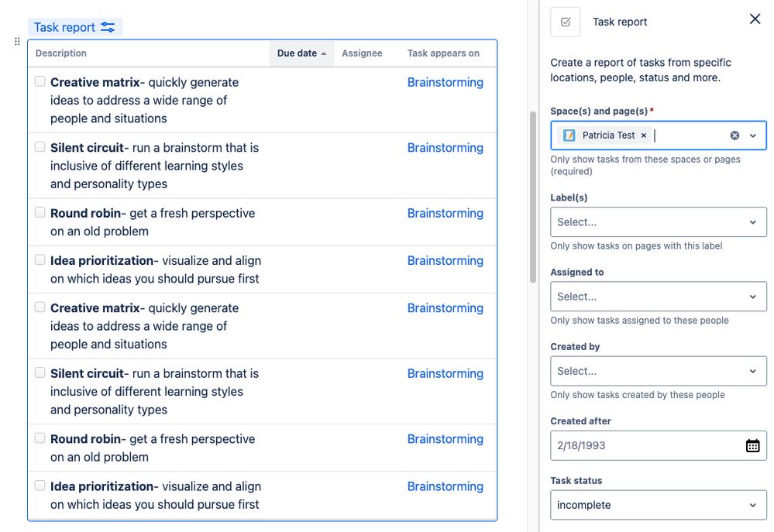Click the Assignee column header
The width and height of the screenshot is (774, 532).
coord(362,53)
